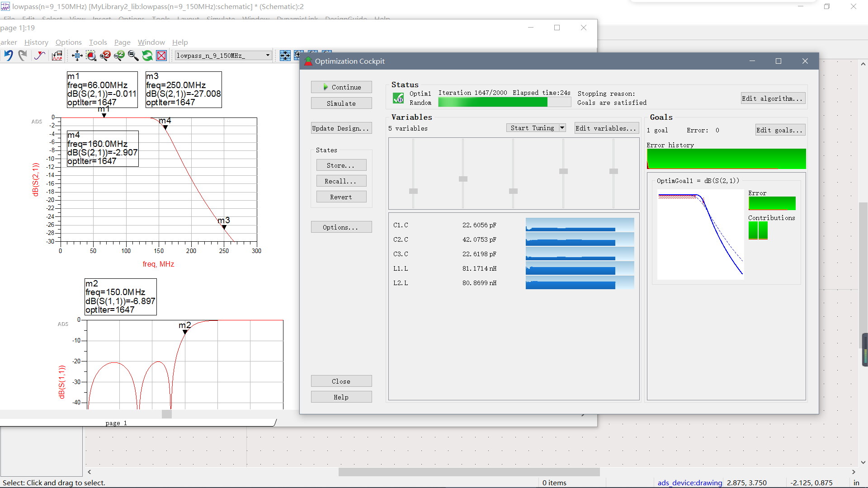Click the Store state button
The width and height of the screenshot is (868, 488).
point(341,165)
